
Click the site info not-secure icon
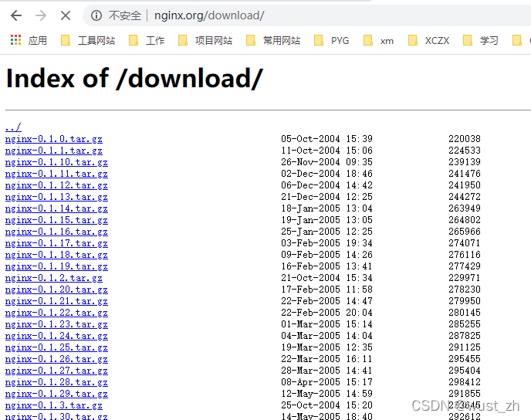96,15
